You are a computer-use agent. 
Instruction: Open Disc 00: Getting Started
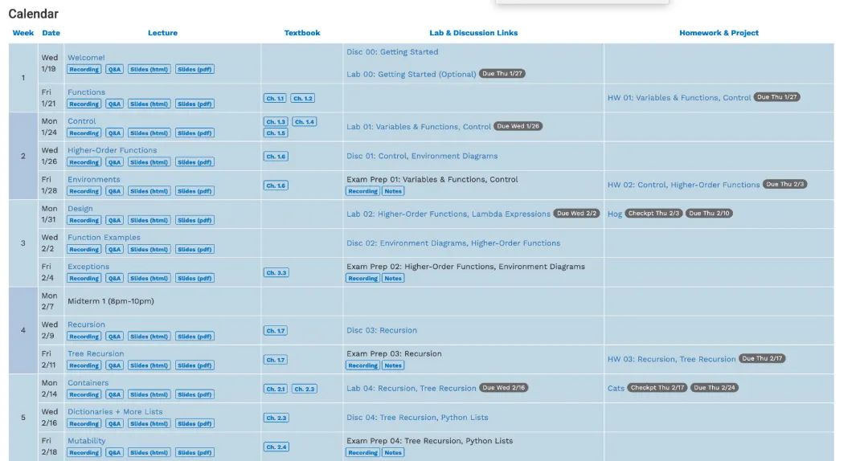pos(392,52)
